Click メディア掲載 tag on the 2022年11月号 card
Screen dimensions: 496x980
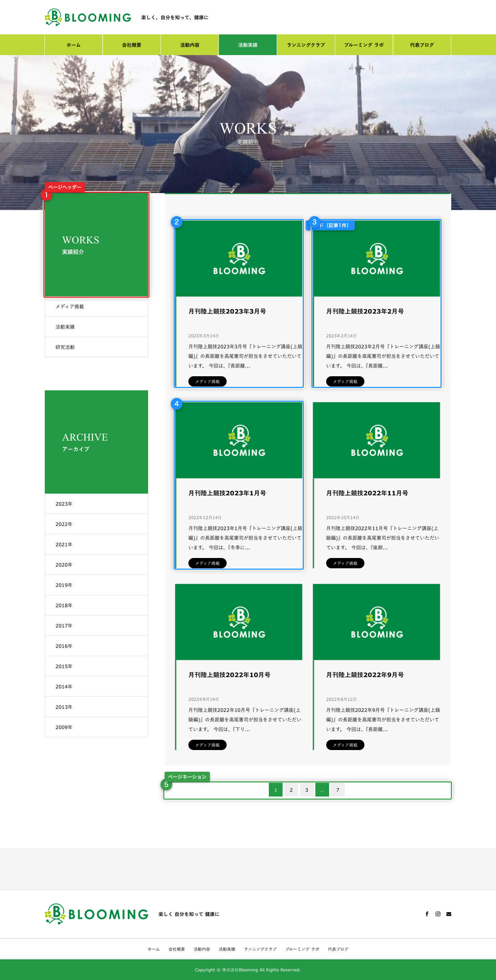click(345, 563)
